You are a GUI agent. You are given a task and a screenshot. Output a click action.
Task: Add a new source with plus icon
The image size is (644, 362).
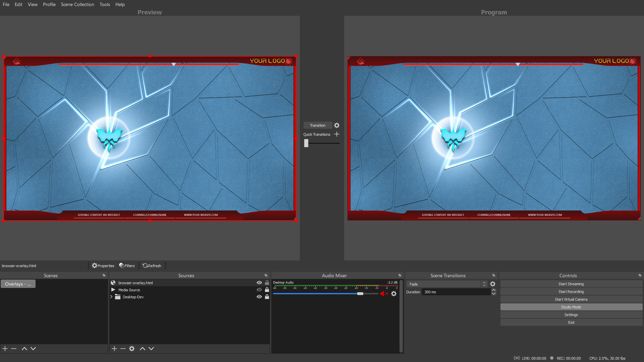114,349
